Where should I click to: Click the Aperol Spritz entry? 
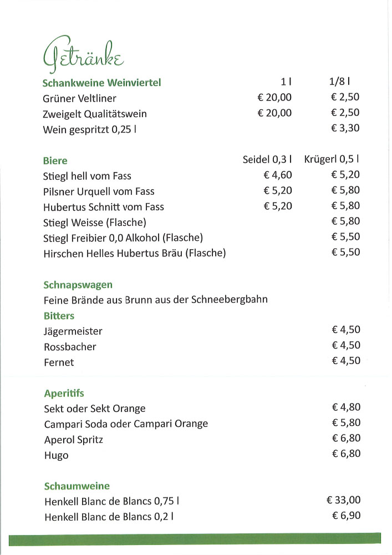click(73, 440)
